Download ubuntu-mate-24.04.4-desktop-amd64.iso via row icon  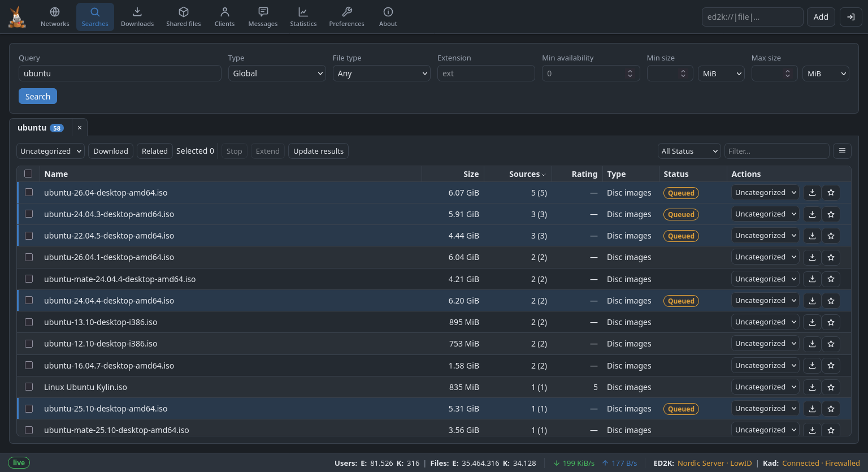pos(812,279)
